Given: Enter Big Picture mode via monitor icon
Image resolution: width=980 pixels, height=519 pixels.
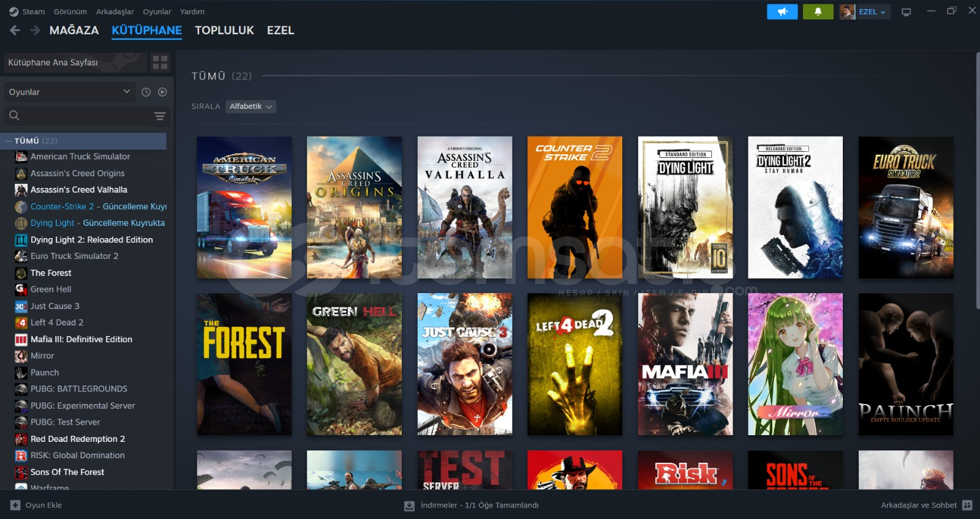Looking at the screenshot, I should point(907,12).
